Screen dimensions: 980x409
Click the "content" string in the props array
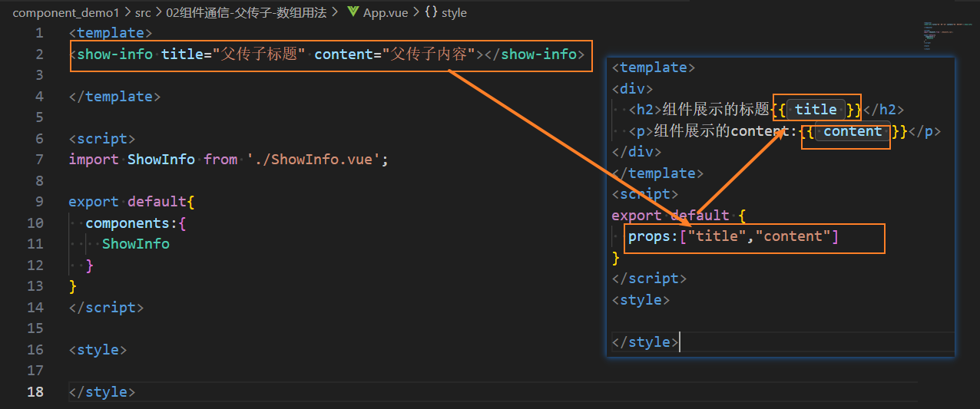coord(793,236)
